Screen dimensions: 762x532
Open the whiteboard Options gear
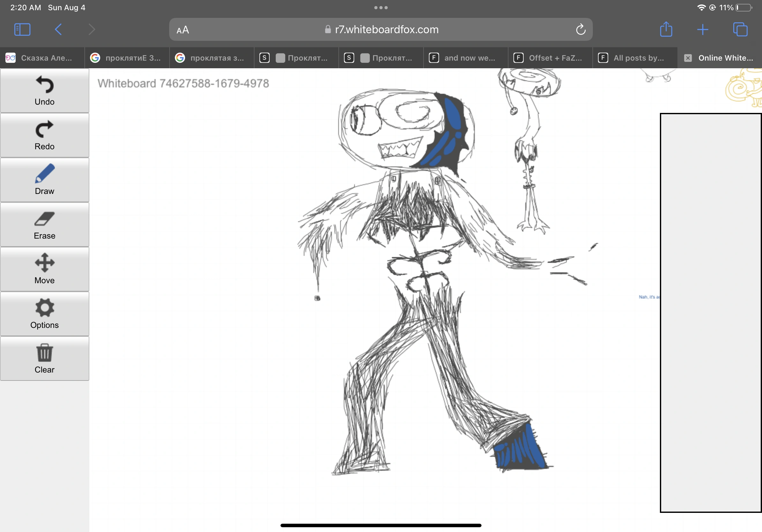click(44, 314)
